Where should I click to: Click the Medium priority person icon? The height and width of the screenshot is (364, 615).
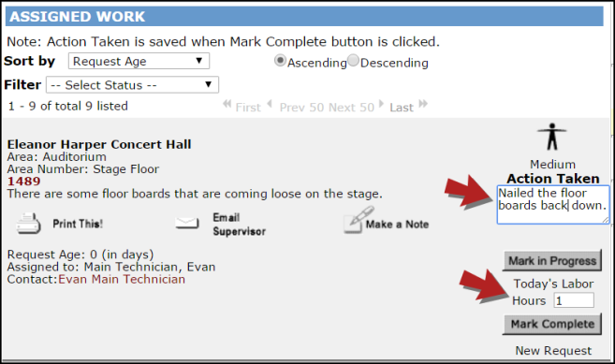point(552,137)
